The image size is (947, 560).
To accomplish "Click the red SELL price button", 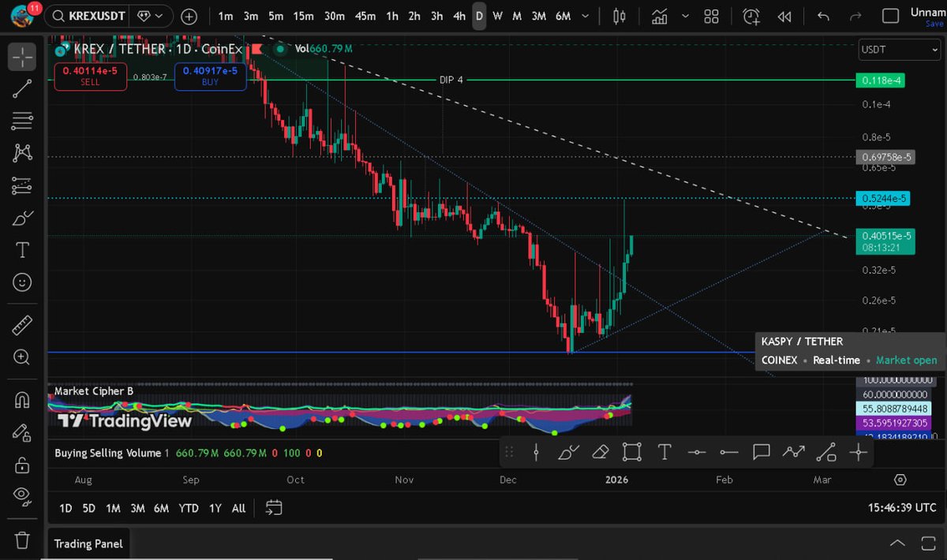I will pos(90,77).
